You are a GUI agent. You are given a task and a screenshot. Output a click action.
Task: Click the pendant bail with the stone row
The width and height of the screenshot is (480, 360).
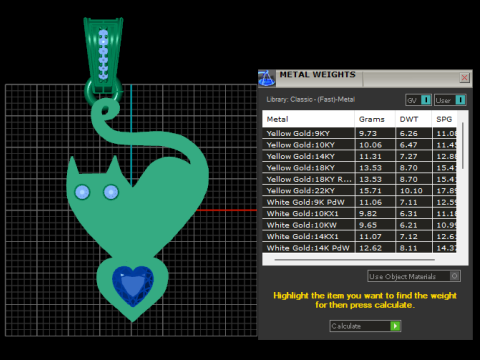[103, 55]
